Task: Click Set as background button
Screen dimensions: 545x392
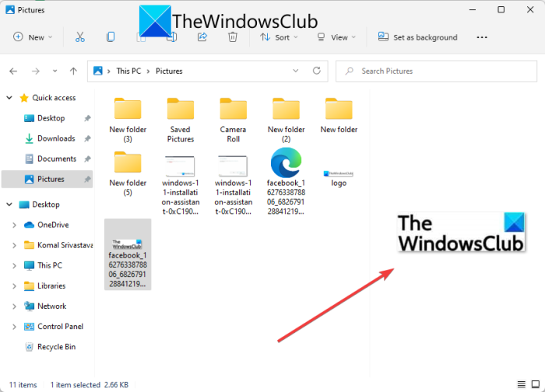Action: pos(418,37)
